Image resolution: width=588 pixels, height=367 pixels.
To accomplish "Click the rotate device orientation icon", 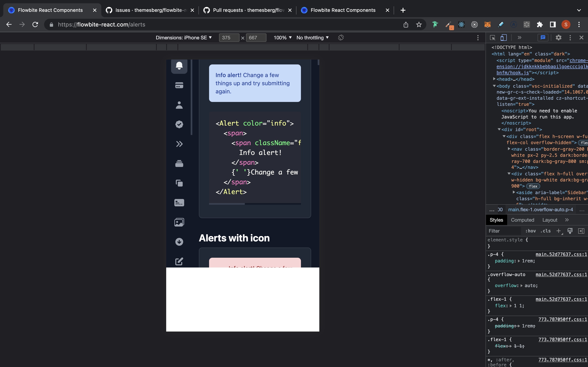I will point(340,38).
